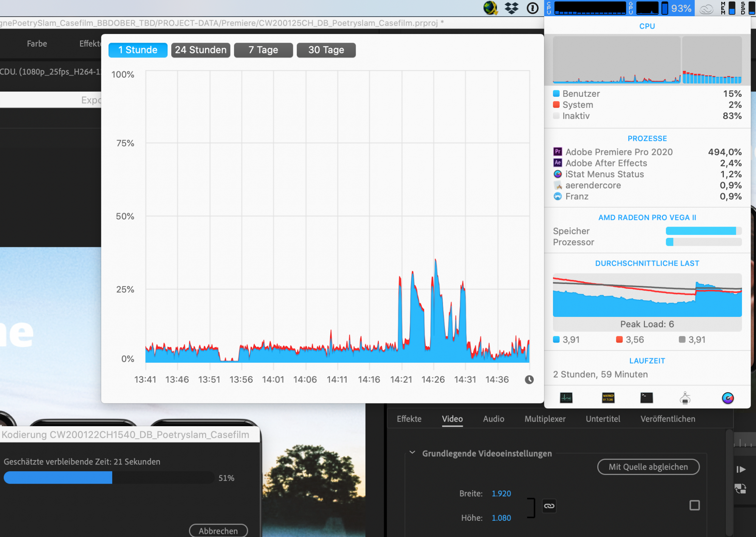Click the Creative Cloud menu bar icon
Screen dimensions: 756x537
pyautogui.click(x=706, y=8)
